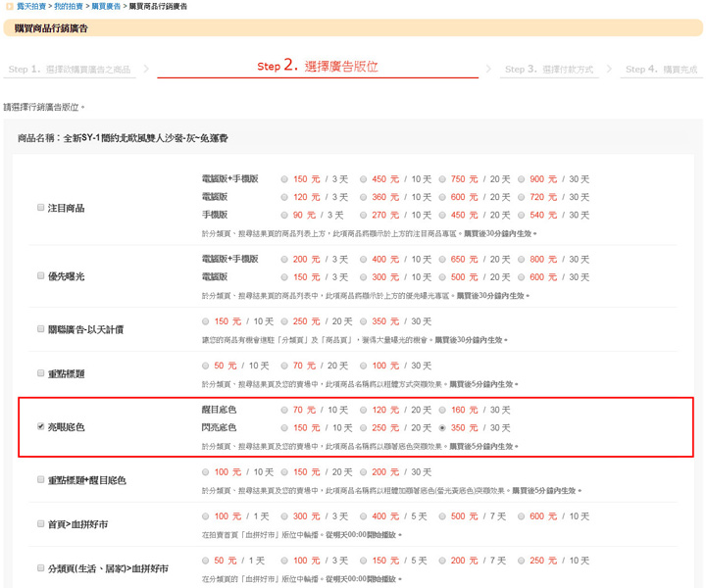Choose 首頁>血拼好市 600 元 / 10 天 radio

(523, 516)
